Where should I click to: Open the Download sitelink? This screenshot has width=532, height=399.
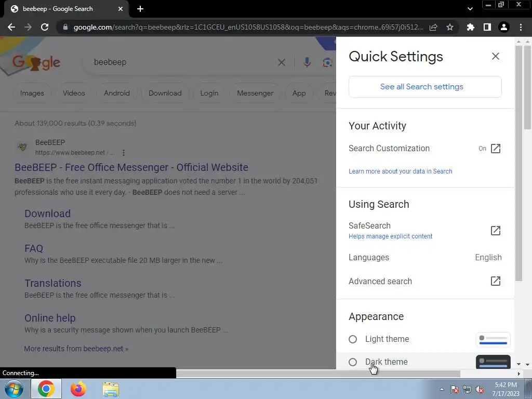[x=47, y=214]
